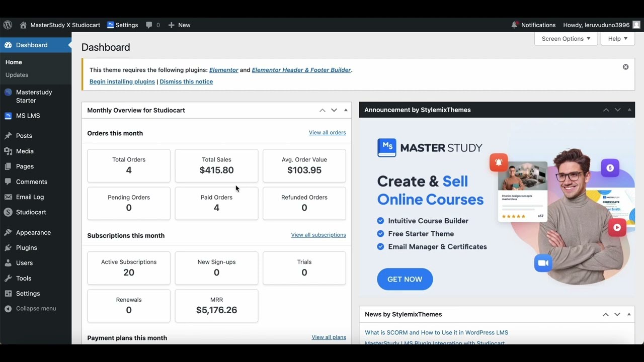The height and width of the screenshot is (362, 644).
Task: Toggle Announcement by StylemixThemes panel
Action: click(629, 110)
